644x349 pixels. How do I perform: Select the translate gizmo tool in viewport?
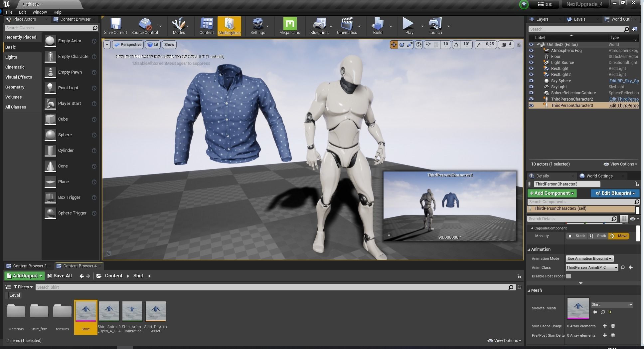(394, 45)
